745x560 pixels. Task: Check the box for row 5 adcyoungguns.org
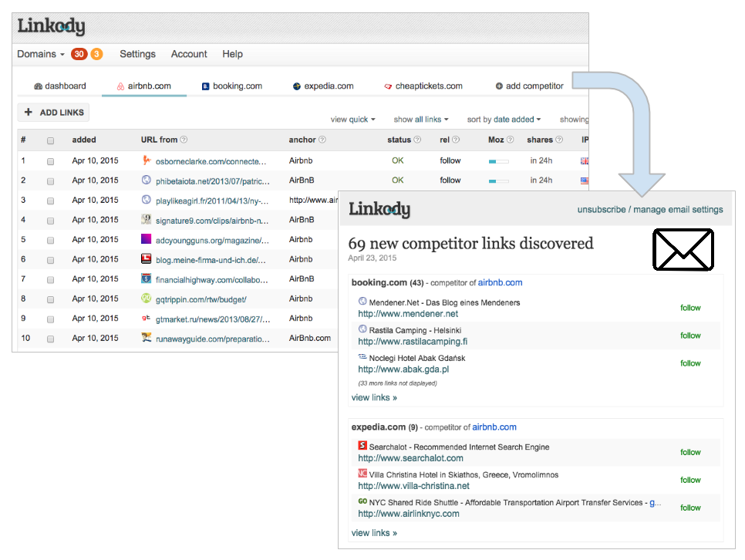coord(50,241)
